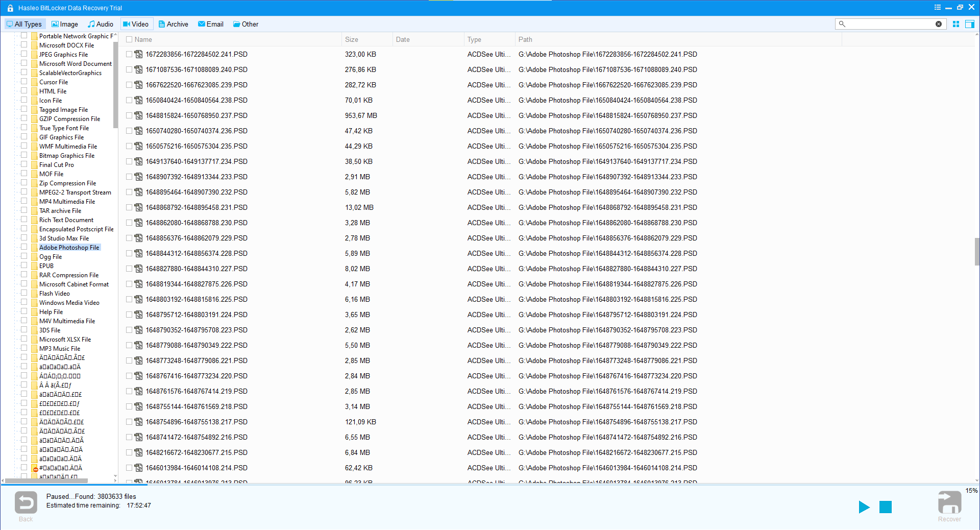Tick the GIF Graphics File checkbox
980x530 pixels.
[x=24, y=137]
